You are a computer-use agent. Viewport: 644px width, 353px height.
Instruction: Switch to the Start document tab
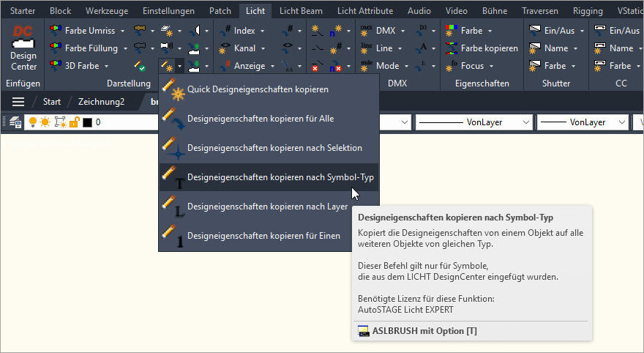coord(52,102)
